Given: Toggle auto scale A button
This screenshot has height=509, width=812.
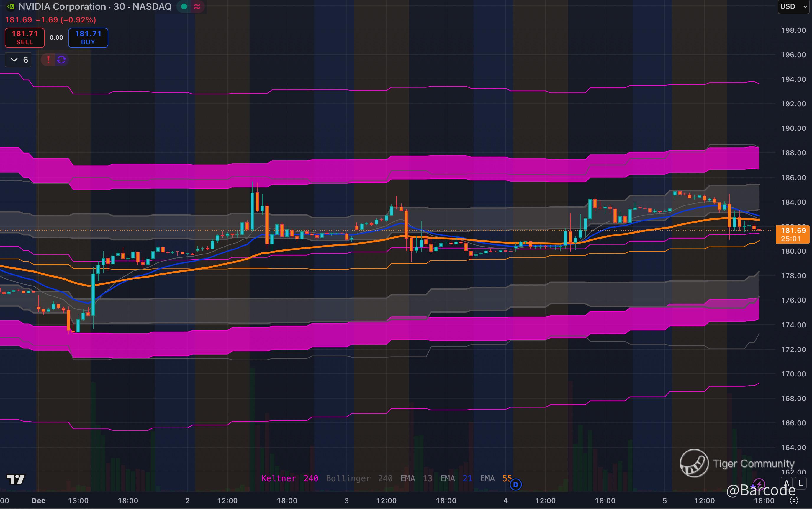Looking at the screenshot, I should tap(786, 483).
